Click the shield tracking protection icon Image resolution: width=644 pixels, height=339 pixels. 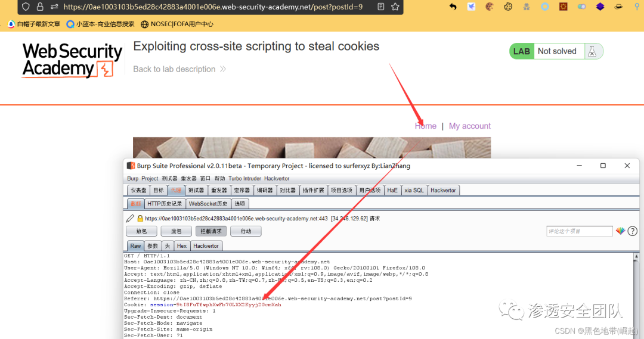pyautogui.click(x=26, y=7)
